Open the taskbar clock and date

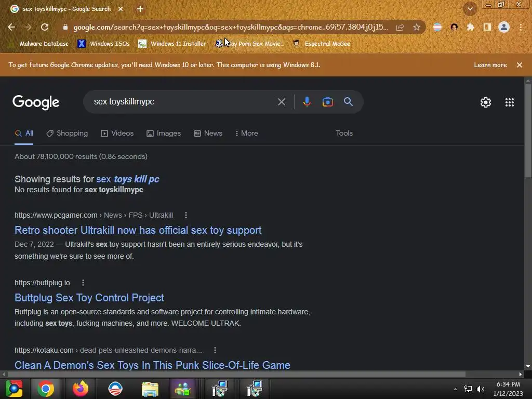pyautogui.click(x=508, y=389)
